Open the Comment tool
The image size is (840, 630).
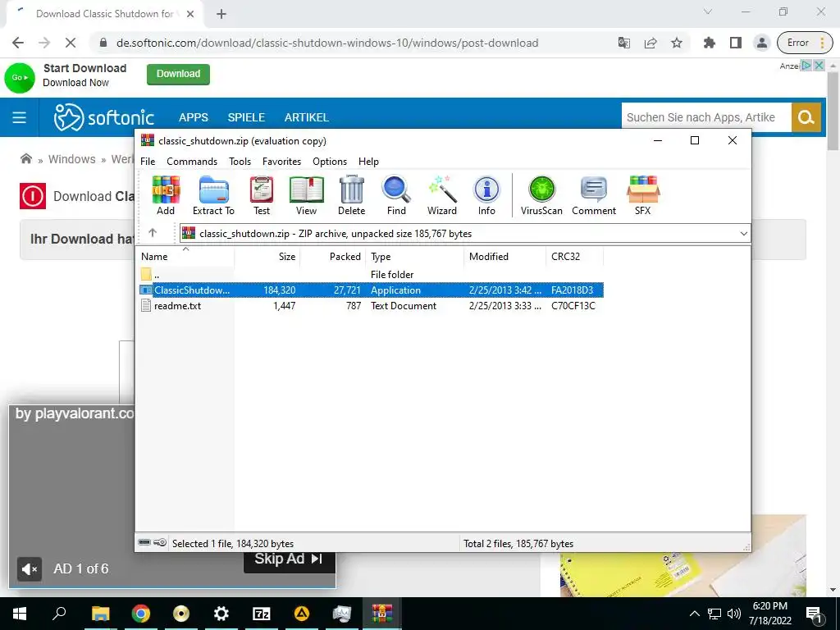tap(594, 195)
